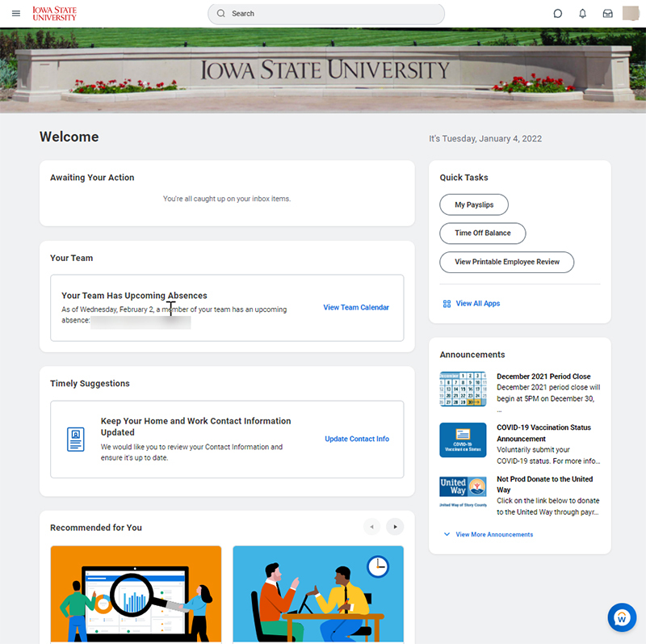Click the Awaiting Your Action heading
The height and width of the screenshot is (644, 646).
pyautogui.click(x=92, y=178)
